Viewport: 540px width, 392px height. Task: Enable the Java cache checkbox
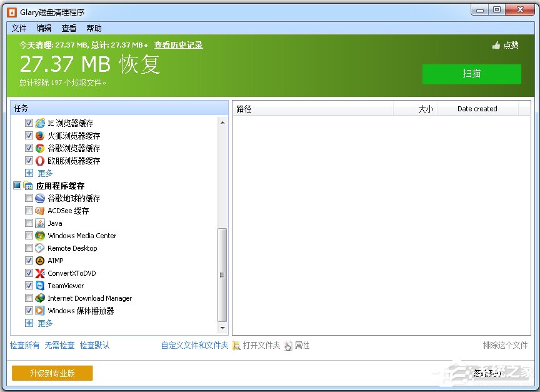[x=29, y=223]
